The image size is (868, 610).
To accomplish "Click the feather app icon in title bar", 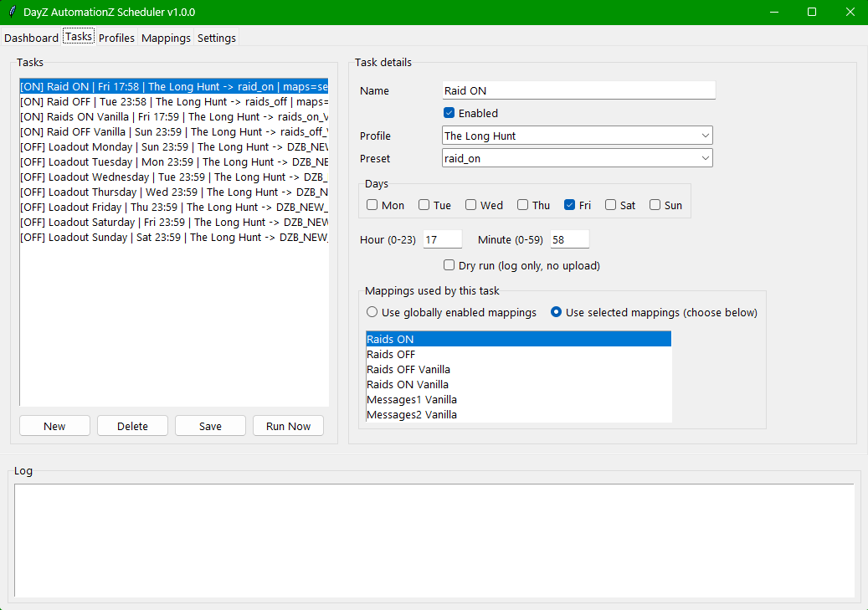I will click(13, 12).
